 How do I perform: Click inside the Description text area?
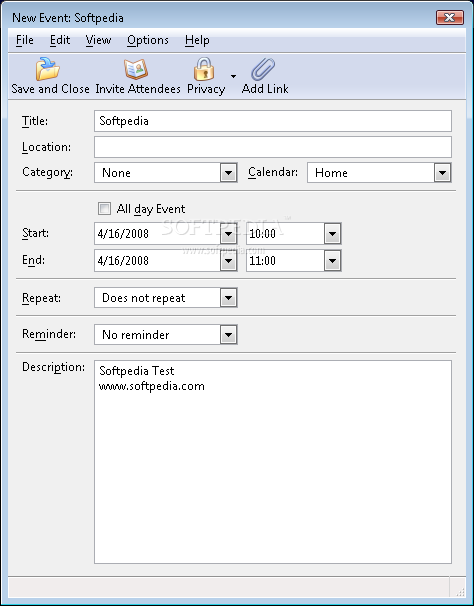[273, 462]
